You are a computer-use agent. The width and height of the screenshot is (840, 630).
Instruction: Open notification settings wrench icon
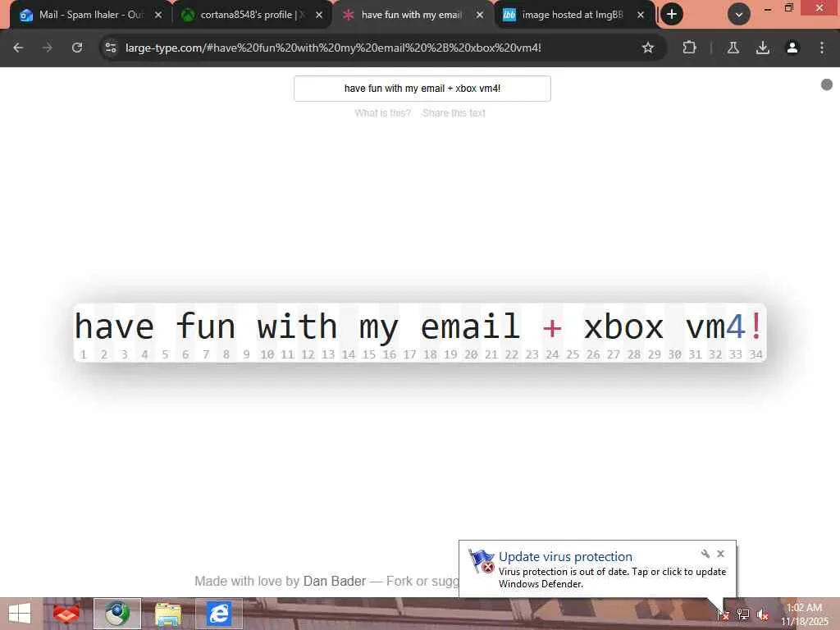tap(705, 554)
